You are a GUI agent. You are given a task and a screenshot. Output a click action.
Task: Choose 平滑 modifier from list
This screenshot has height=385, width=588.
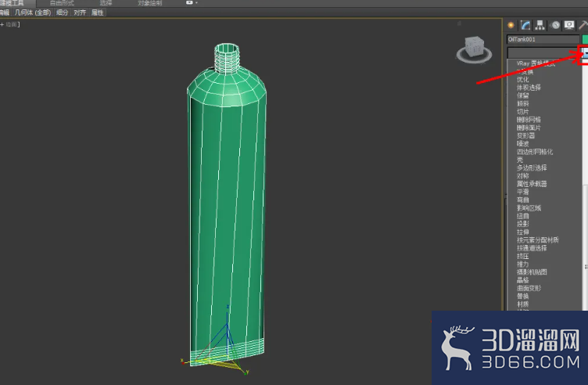[523, 192]
